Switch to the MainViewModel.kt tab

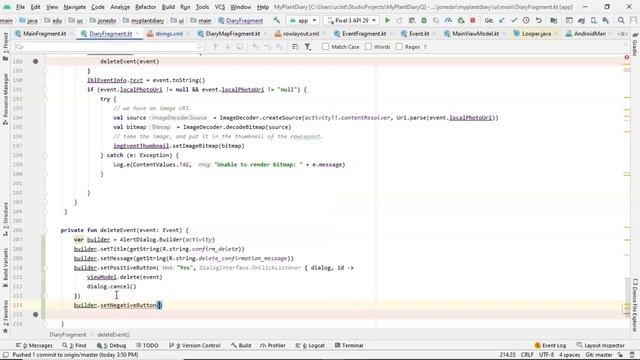(x=475, y=34)
